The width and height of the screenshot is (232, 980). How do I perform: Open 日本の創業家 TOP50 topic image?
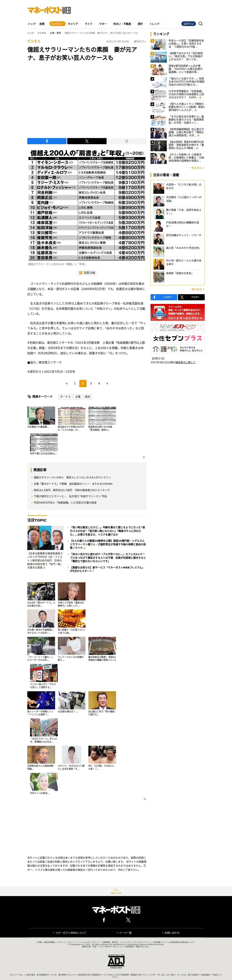point(45,538)
